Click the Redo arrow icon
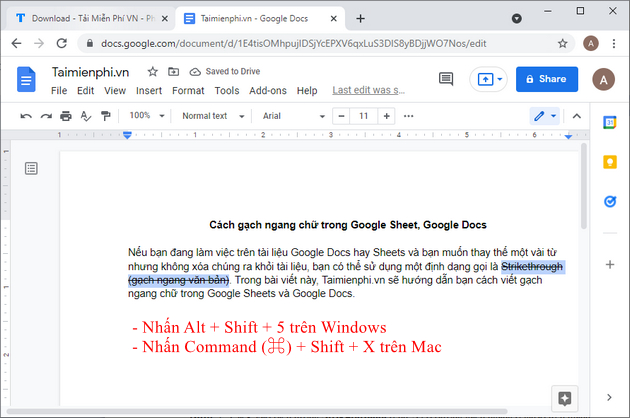The width and height of the screenshot is (630, 418). [x=46, y=116]
